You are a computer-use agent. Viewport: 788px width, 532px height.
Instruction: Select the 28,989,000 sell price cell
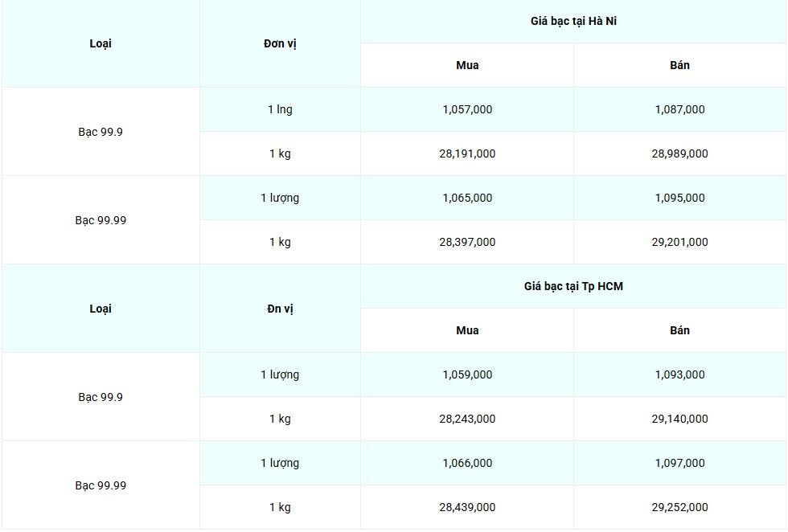[679, 153]
